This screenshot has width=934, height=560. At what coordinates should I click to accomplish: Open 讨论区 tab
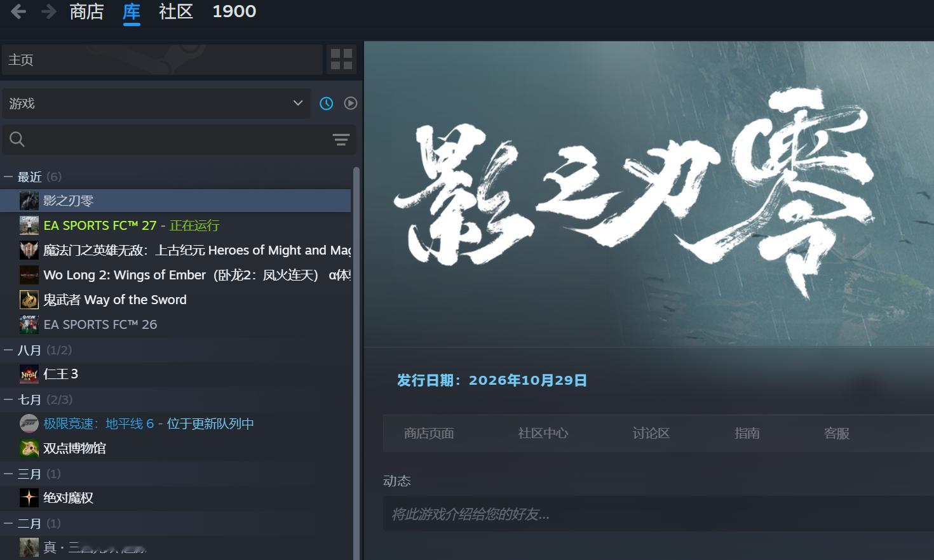651,434
